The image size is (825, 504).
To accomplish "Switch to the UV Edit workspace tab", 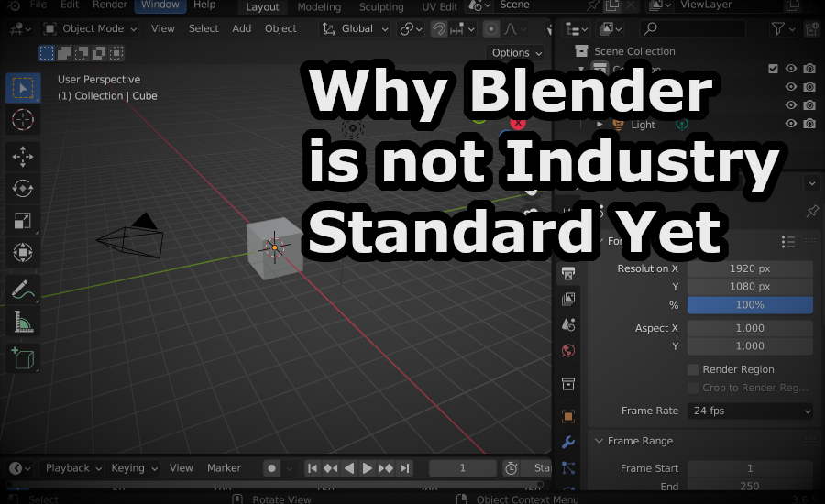I will coord(439,6).
